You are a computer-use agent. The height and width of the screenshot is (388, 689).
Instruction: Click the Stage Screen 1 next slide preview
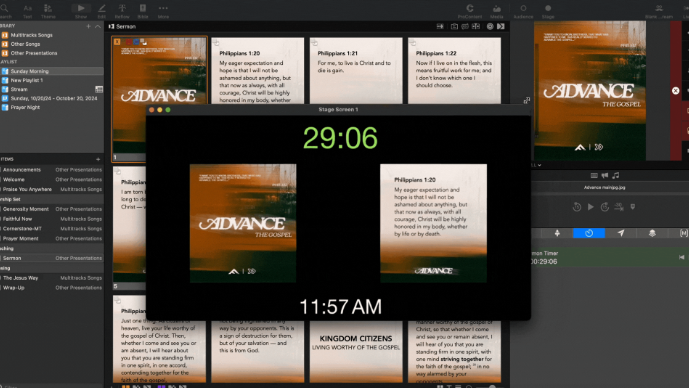433,223
